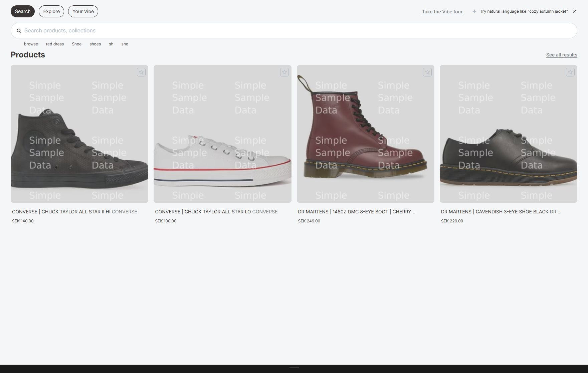Image resolution: width=588 pixels, height=373 pixels.
Task: Click the natural language tip text
Action: [524, 11]
